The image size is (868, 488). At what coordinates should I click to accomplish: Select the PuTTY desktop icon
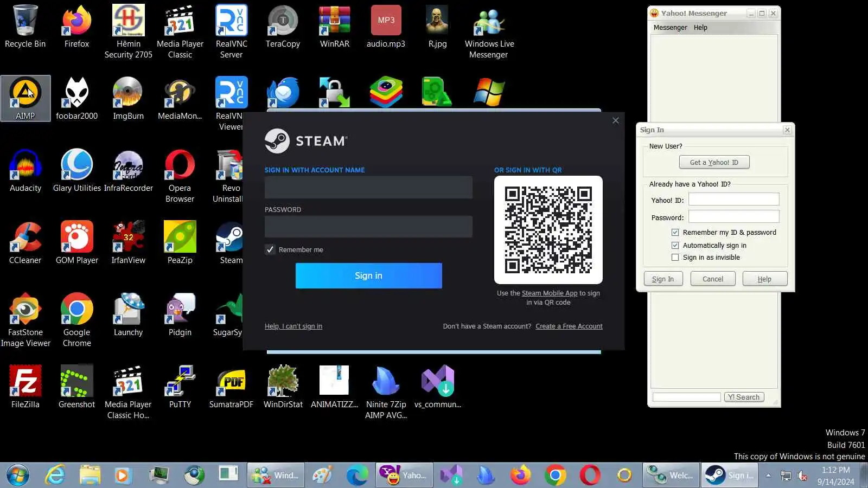[180, 387]
